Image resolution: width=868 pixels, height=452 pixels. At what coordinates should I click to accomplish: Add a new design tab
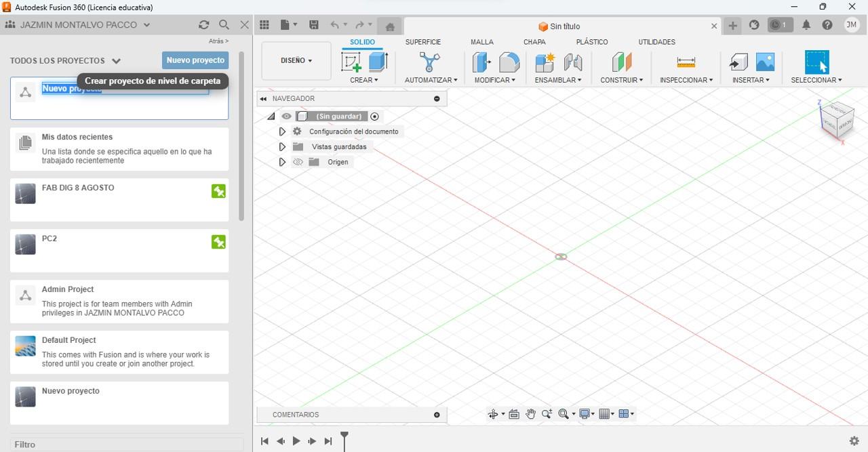733,26
